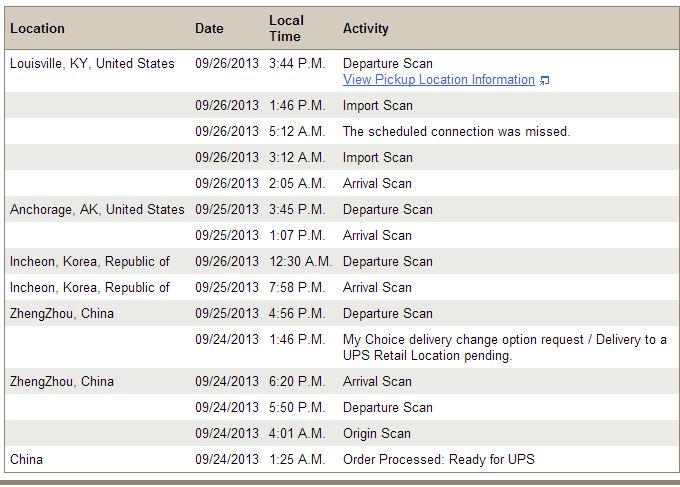This screenshot has width=680, height=487.
Task: Select the Local Time column header
Action: point(285,29)
